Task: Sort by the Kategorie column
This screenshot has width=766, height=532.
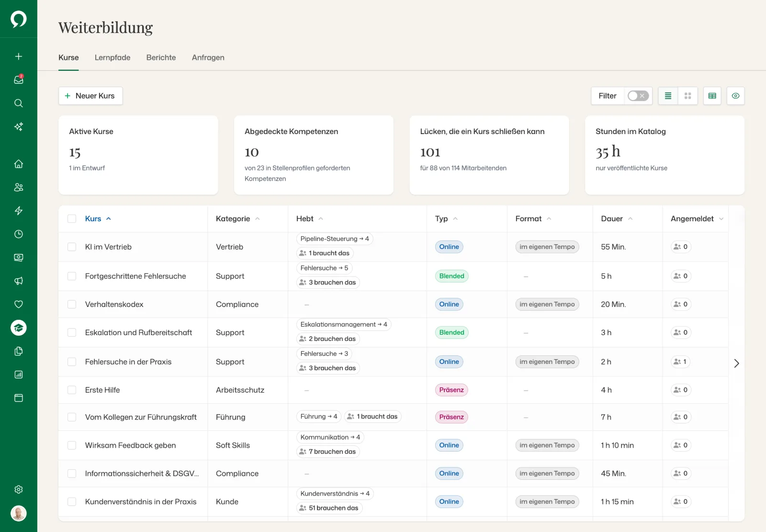Action: tap(238, 219)
